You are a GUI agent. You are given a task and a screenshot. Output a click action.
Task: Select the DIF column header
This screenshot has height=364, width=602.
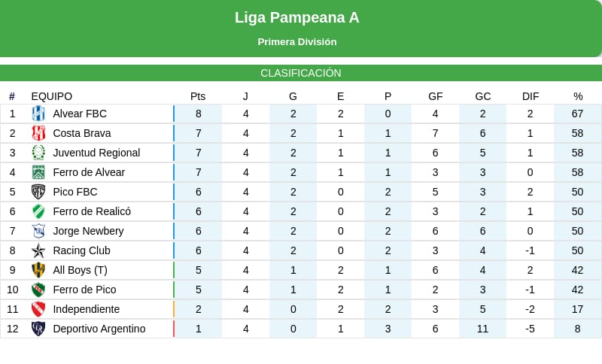[531, 96]
